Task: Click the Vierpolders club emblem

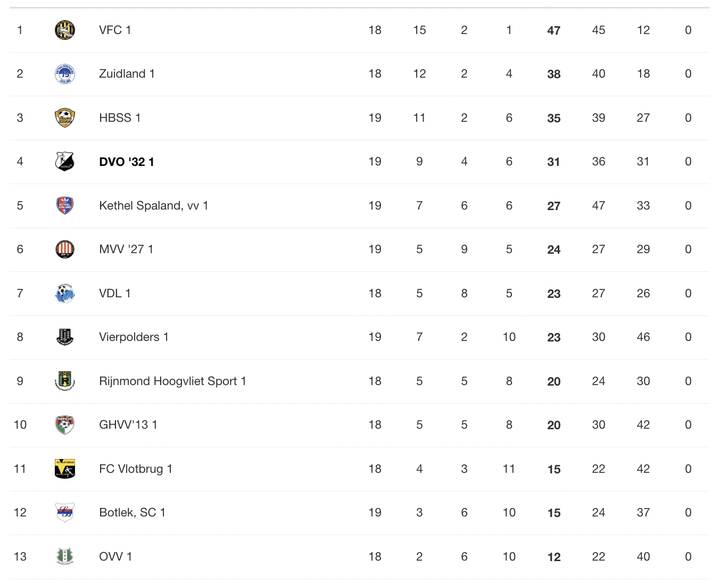Action: pyautogui.click(x=65, y=337)
